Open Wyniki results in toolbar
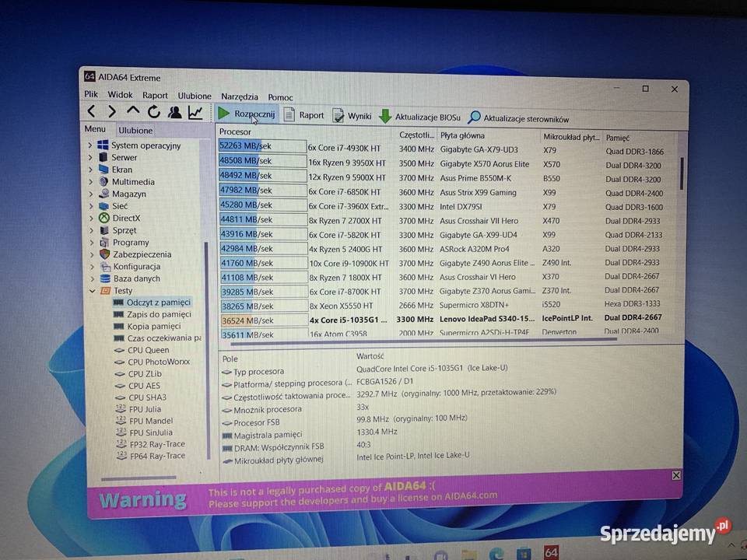Screen dimensions: 747x560 tap(352, 116)
